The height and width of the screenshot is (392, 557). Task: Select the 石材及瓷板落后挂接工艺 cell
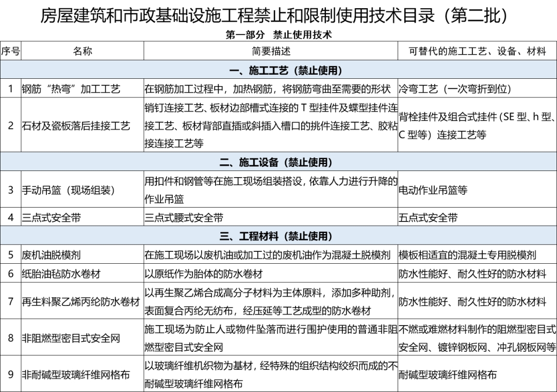pos(76,126)
